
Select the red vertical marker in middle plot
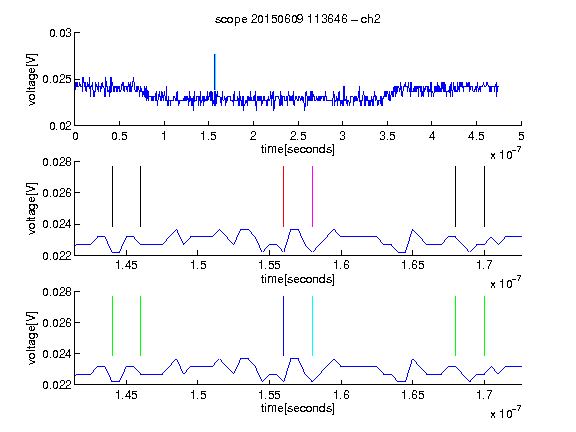(x=283, y=197)
